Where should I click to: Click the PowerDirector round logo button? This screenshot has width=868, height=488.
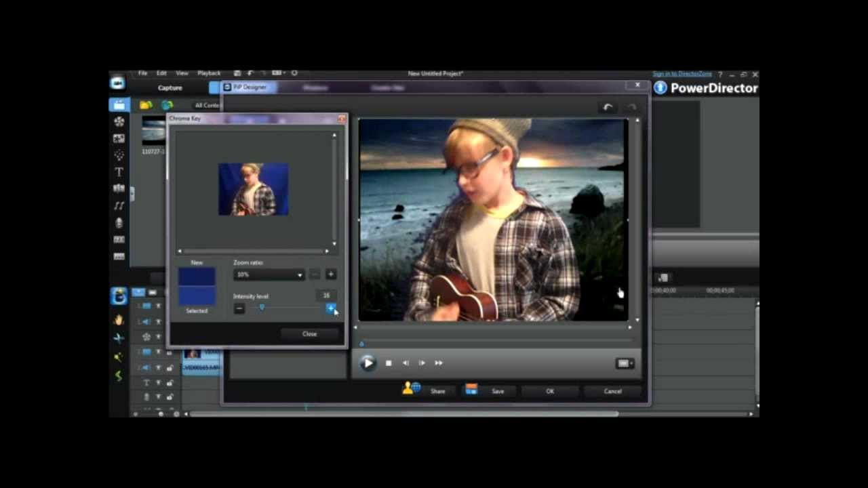[x=660, y=87]
